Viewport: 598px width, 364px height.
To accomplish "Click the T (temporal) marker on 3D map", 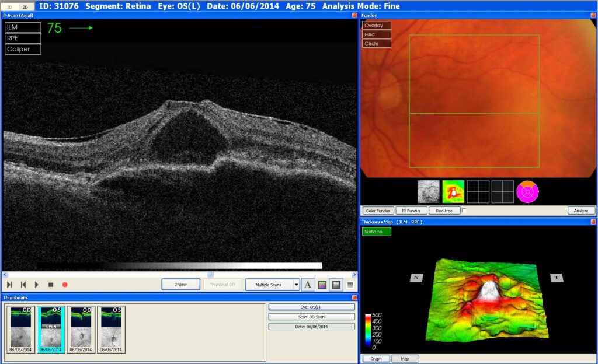I will click(x=557, y=278).
